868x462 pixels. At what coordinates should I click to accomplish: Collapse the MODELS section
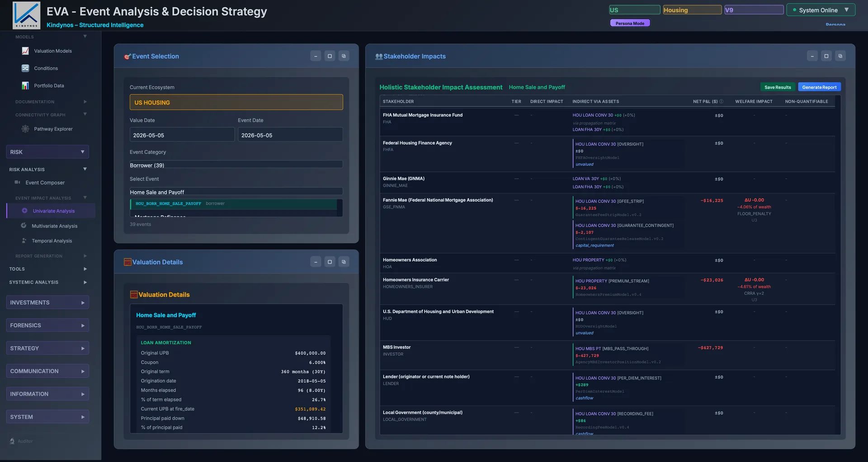(85, 37)
